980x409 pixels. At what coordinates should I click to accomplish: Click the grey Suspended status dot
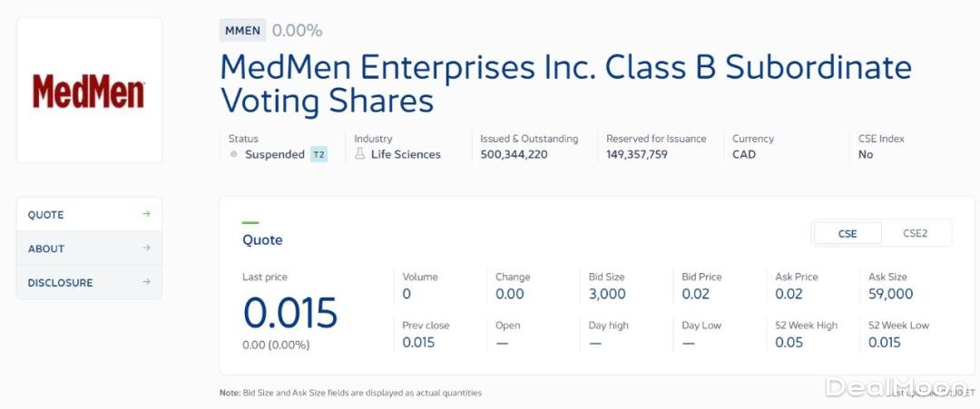[234, 154]
